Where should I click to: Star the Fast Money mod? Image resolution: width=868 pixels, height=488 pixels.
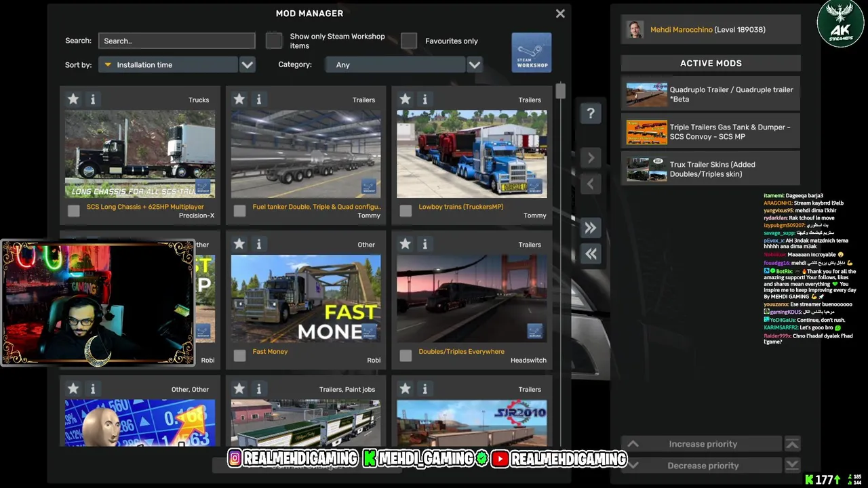point(239,244)
